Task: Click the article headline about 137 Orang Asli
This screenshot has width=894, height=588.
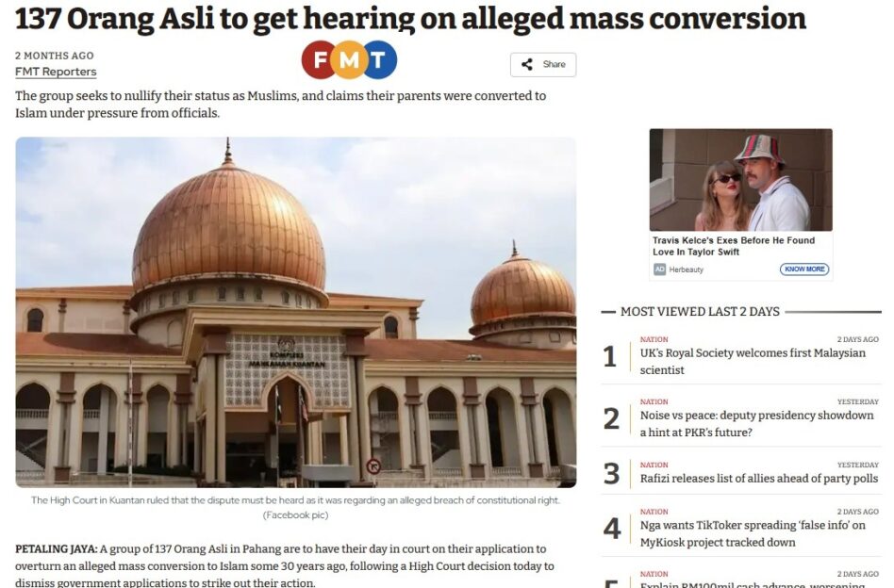Action: 410,19
